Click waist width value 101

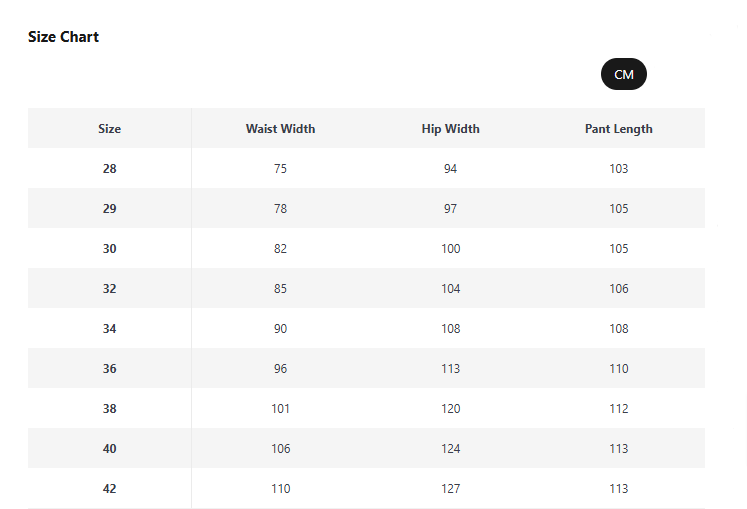(x=280, y=409)
